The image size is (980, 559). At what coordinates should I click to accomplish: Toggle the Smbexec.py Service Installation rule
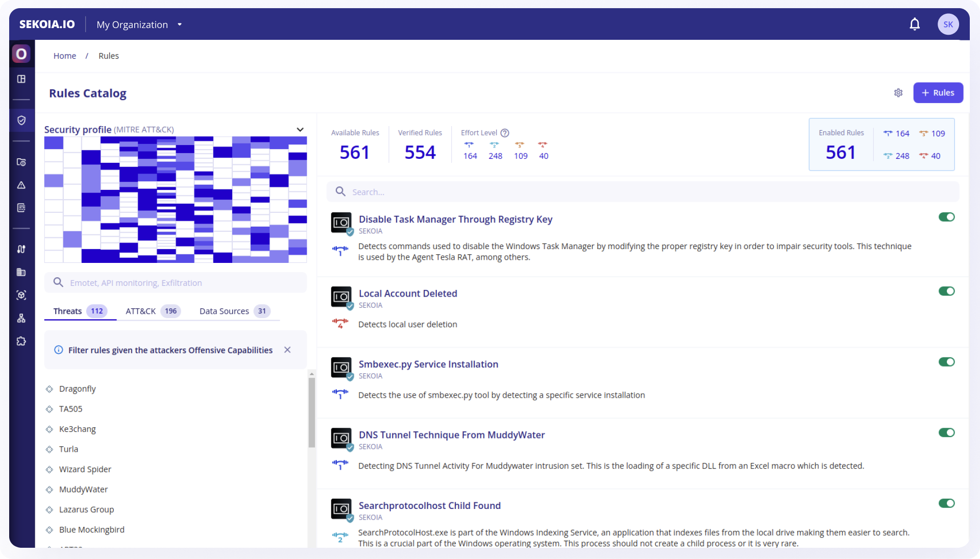[x=946, y=362]
